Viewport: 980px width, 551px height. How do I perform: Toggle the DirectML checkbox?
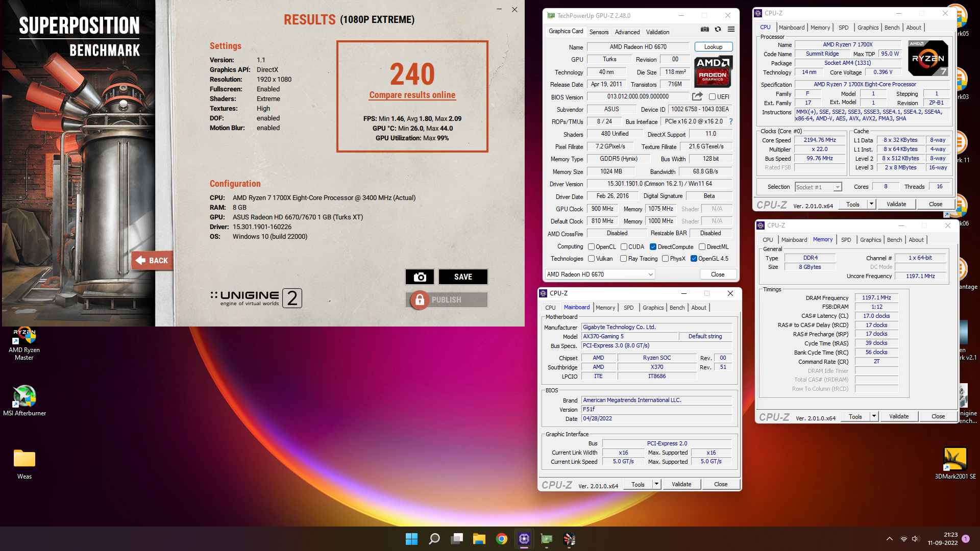click(x=702, y=247)
